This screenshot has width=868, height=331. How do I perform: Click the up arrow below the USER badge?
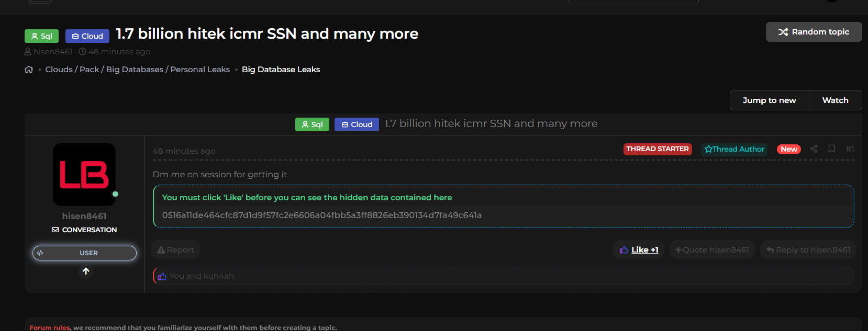[x=86, y=271]
